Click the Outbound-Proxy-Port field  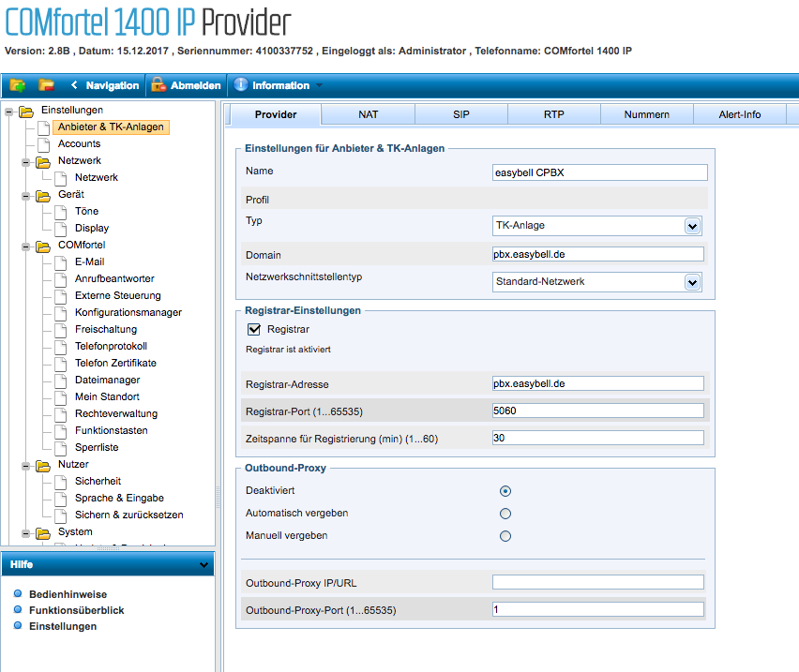click(598, 609)
